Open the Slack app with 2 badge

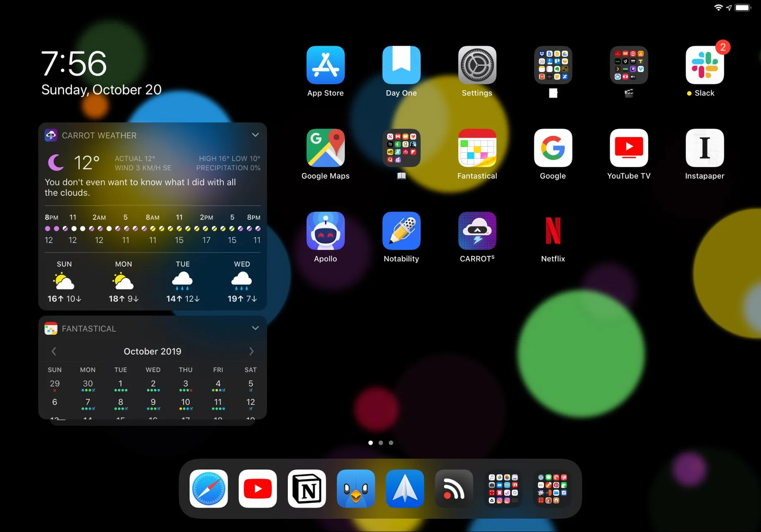(x=705, y=65)
